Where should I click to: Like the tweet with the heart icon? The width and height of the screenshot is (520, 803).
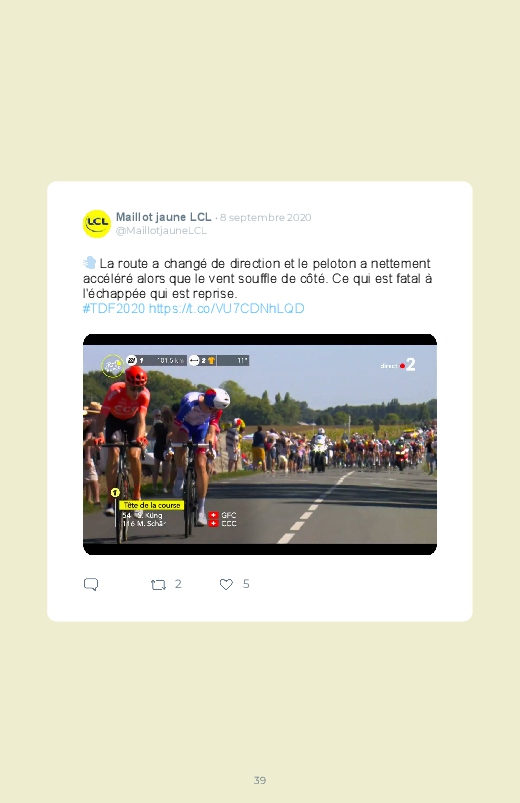(226, 584)
